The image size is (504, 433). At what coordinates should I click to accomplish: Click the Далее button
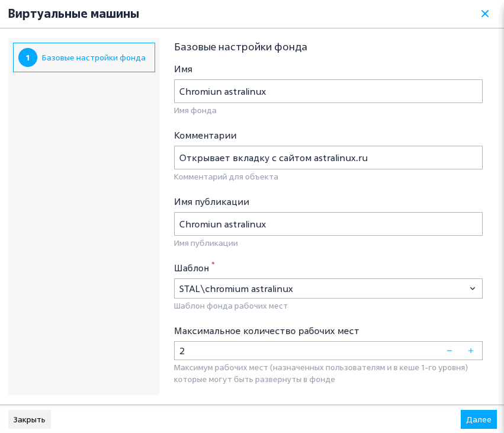[x=479, y=419]
